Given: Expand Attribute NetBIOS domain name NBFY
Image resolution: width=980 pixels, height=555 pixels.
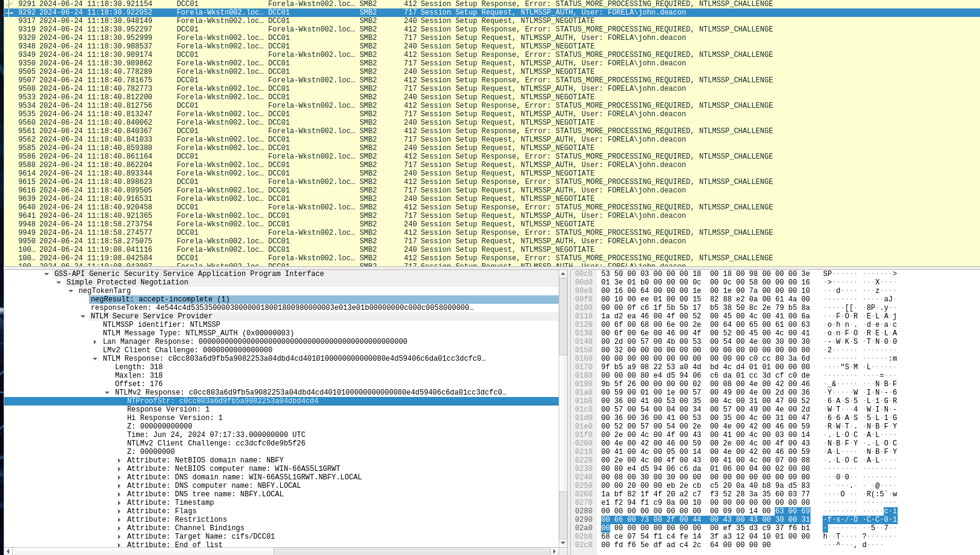Looking at the screenshot, I should pyautogui.click(x=119, y=461).
